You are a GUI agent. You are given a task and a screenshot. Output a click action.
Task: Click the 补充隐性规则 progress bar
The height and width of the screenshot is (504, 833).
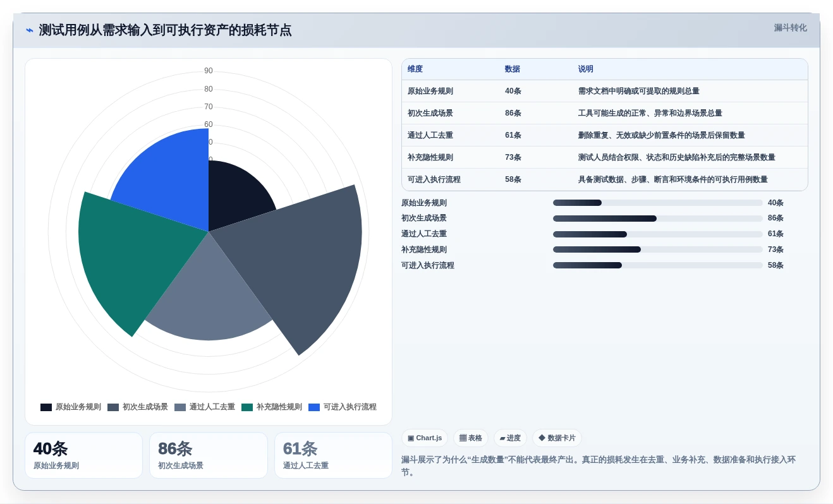(657, 249)
